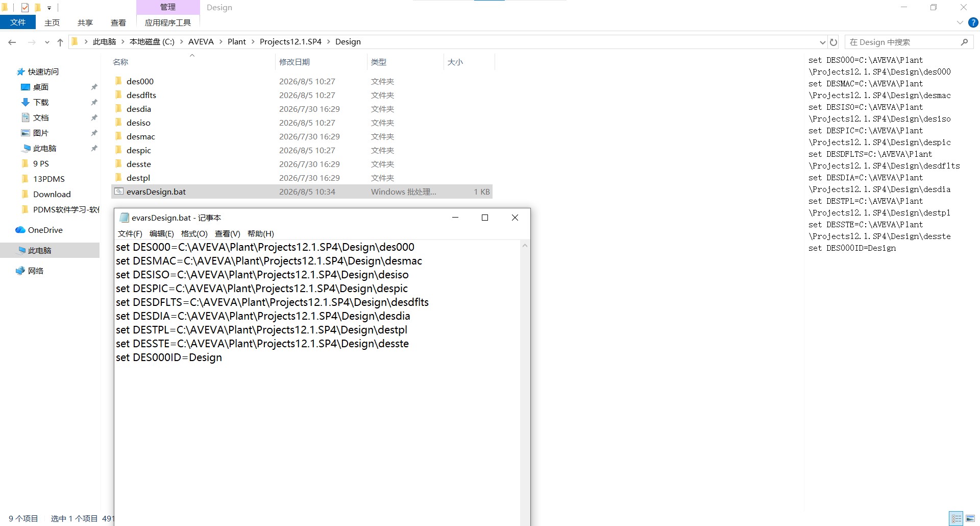Click the 管理 contextual tab header

click(168, 7)
